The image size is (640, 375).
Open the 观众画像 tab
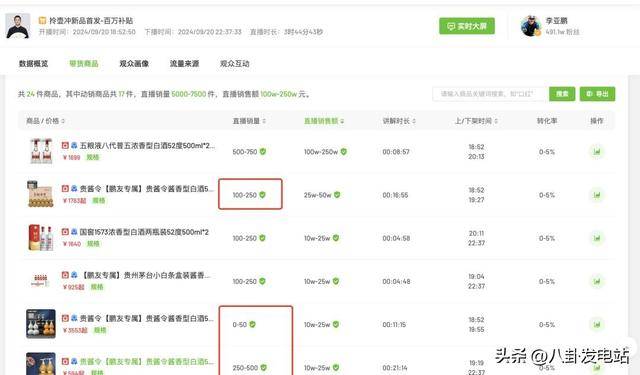tap(134, 64)
